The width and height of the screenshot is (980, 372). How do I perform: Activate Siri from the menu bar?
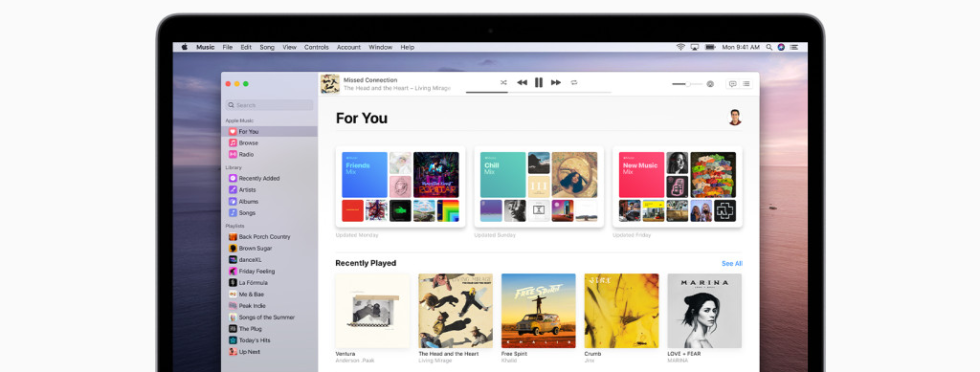point(781,47)
